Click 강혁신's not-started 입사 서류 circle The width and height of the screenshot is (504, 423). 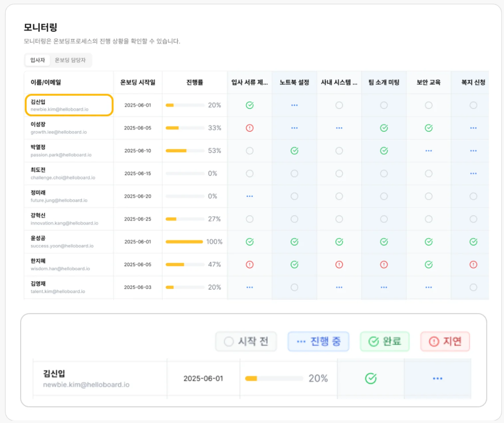click(x=250, y=219)
